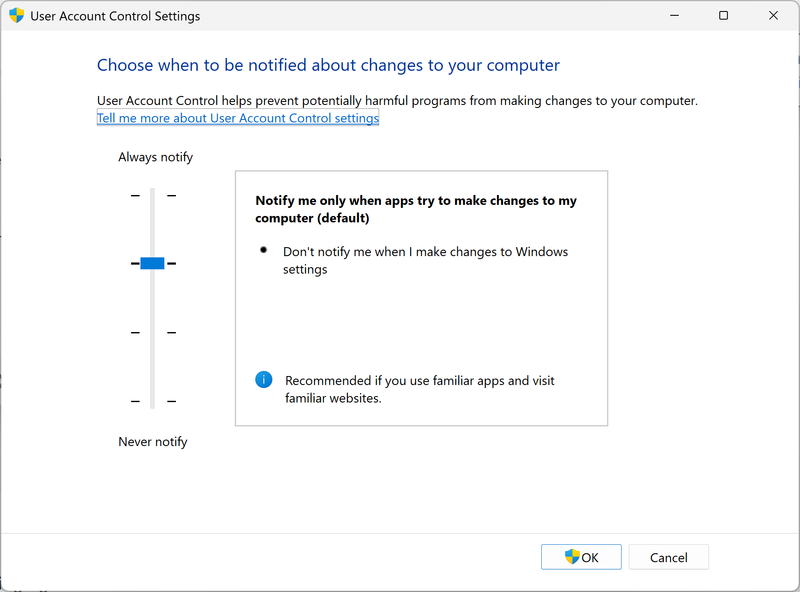800x592 pixels.
Task: Click Don't notify me when I make changes text
Action: (426, 260)
